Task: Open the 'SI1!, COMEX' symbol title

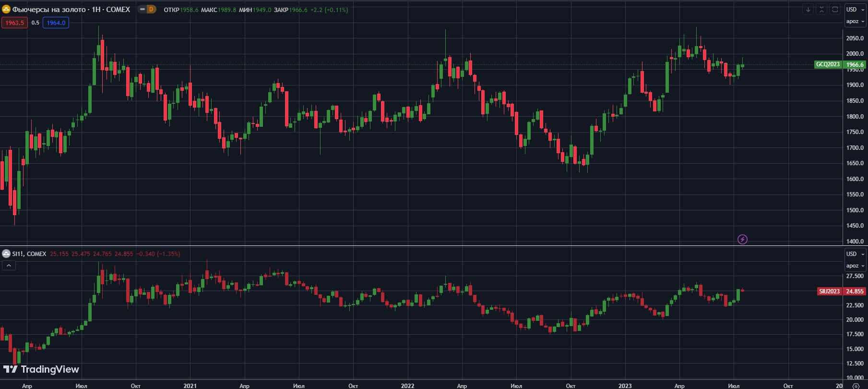Action: [29, 254]
